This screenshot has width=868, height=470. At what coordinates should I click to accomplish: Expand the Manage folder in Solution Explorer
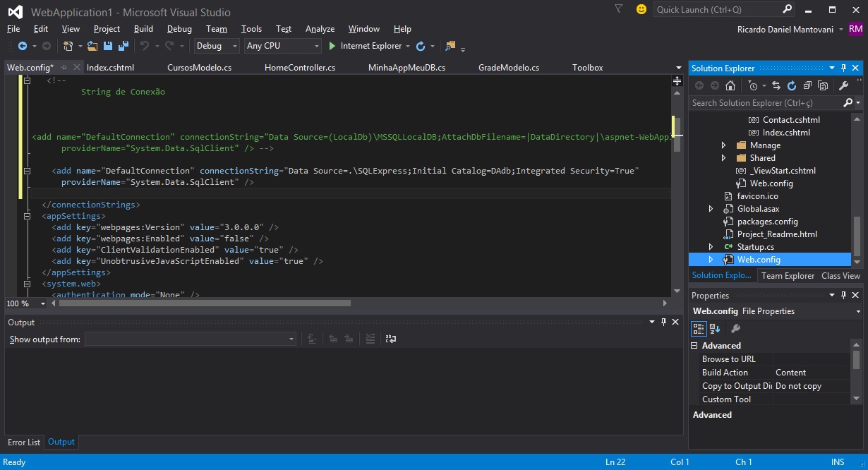[x=723, y=145]
